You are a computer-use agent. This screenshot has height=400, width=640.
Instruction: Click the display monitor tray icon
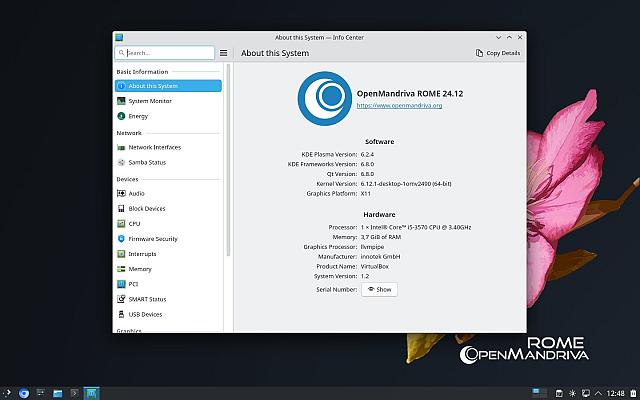(585, 393)
